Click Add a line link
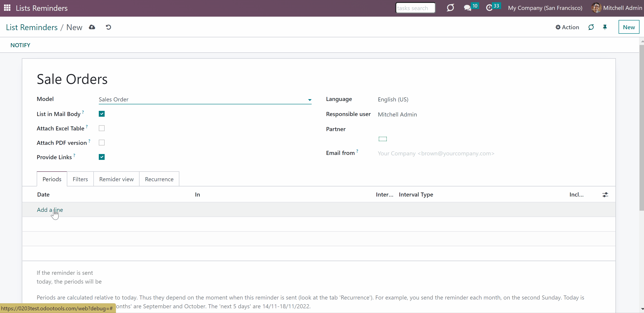644x313 pixels. click(50, 210)
